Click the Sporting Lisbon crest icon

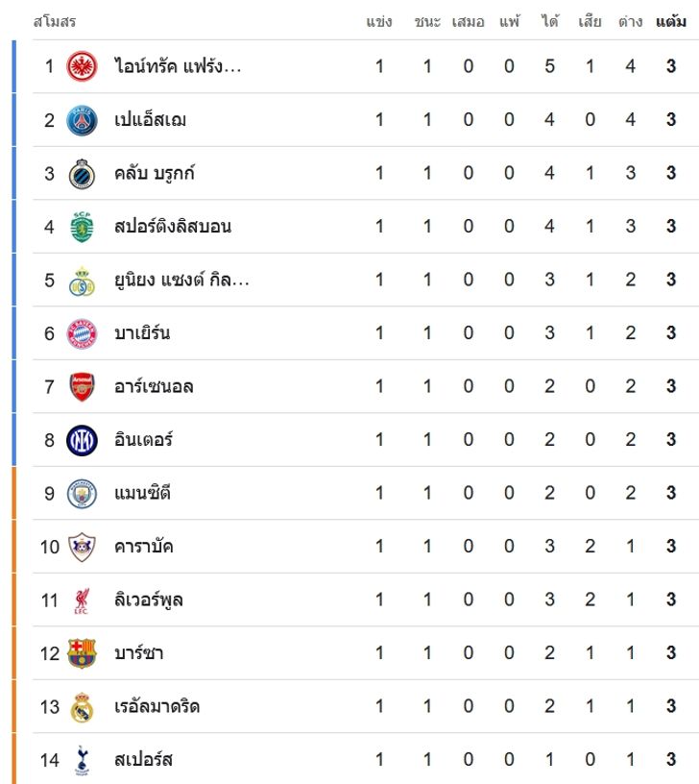tap(82, 227)
